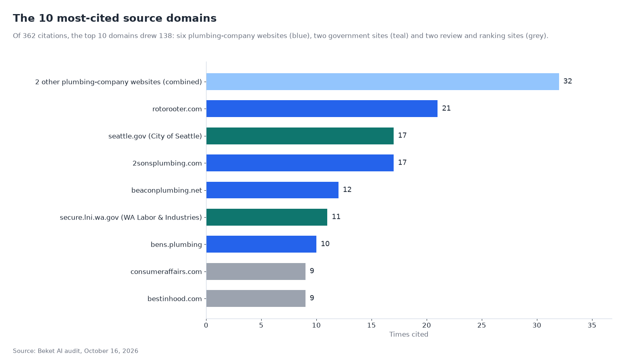644x362 pixels.
Task: Click the value label "11"
Action: pyautogui.click(x=336, y=217)
